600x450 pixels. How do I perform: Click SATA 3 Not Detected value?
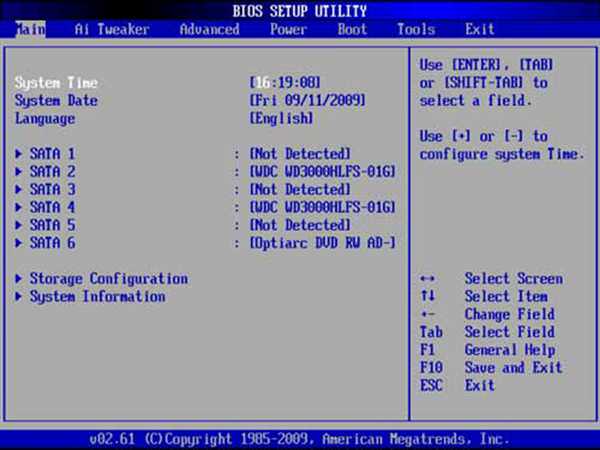[x=300, y=189]
